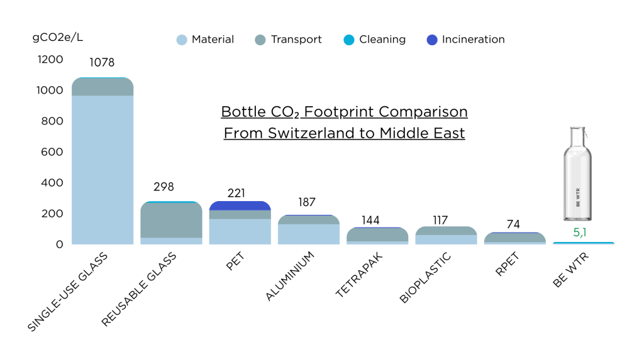Click the Transport legend label
Screen dimensions: 644x362
pyautogui.click(x=296, y=40)
